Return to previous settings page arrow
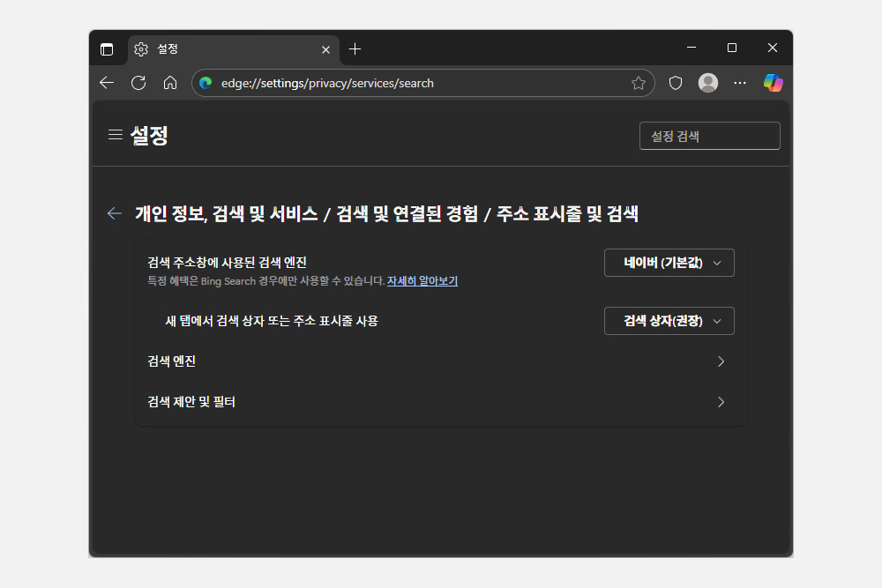This screenshot has height=588, width=882. coord(115,213)
